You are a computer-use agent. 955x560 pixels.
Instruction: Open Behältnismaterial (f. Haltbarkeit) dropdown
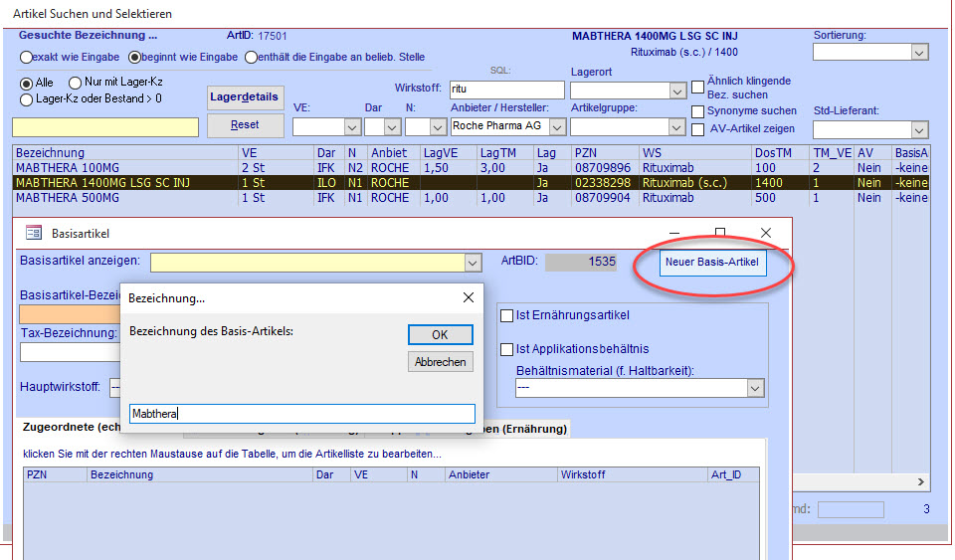tap(755, 388)
